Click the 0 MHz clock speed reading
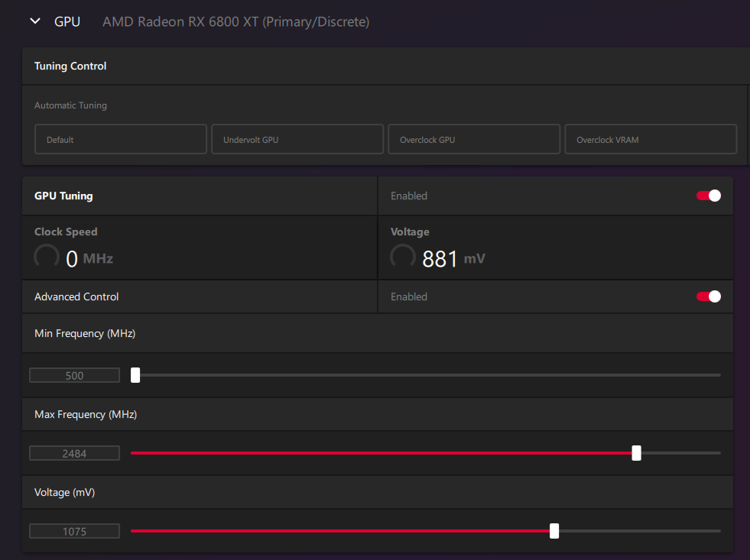Viewport: 750px width, 560px height. tap(89, 258)
